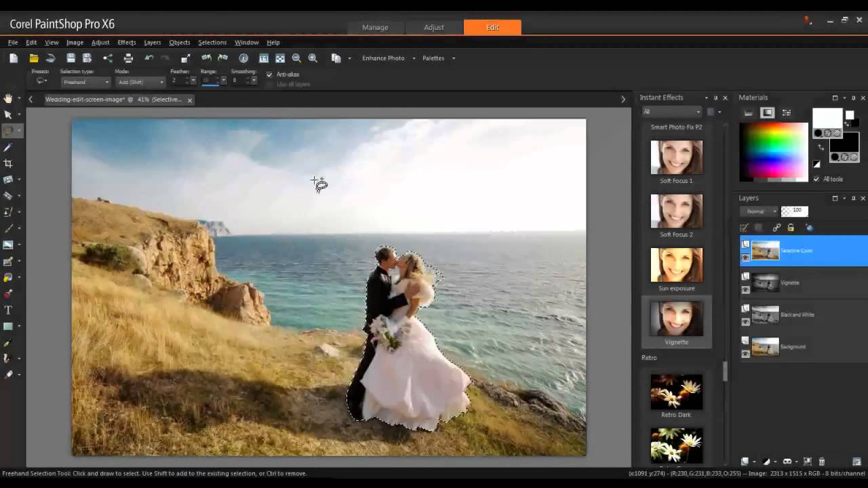
Task: Open the Objects menu
Action: click(x=180, y=42)
